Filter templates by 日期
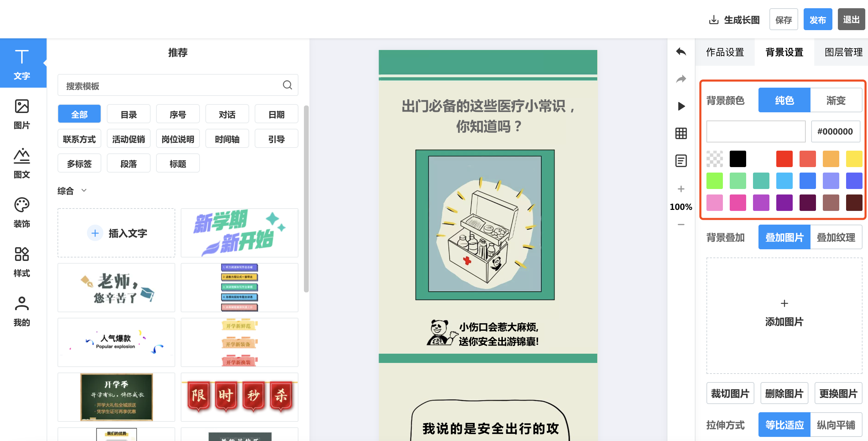The width and height of the screenshot is (868, 441). click(277, 114)
